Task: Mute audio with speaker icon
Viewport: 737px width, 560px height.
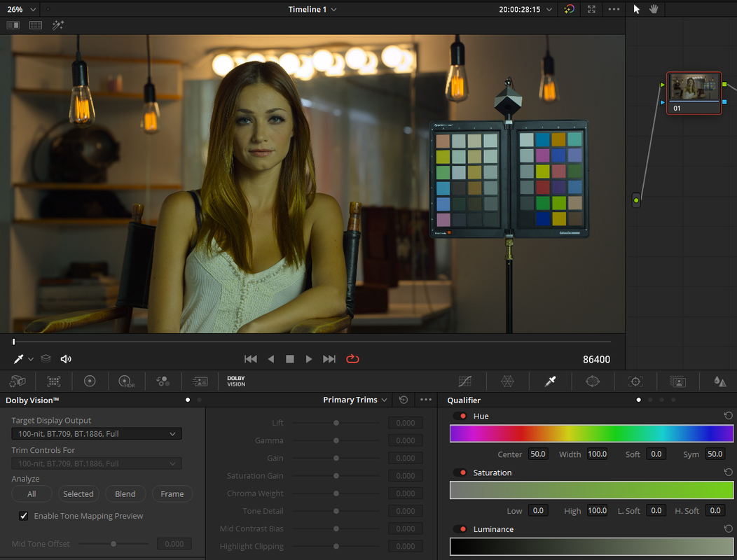Action: point(66,359)
